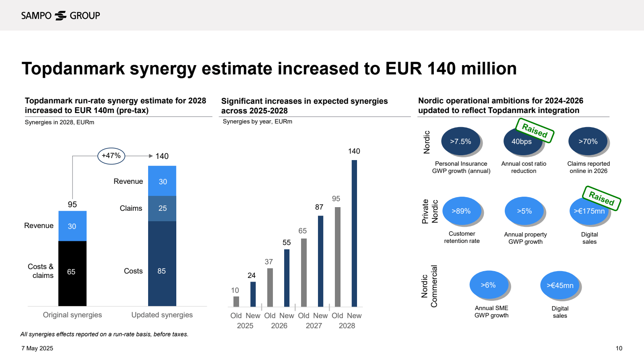Click the vertical 'Nordic Commercial' row label
644x362 pixels.
[429, 286]
